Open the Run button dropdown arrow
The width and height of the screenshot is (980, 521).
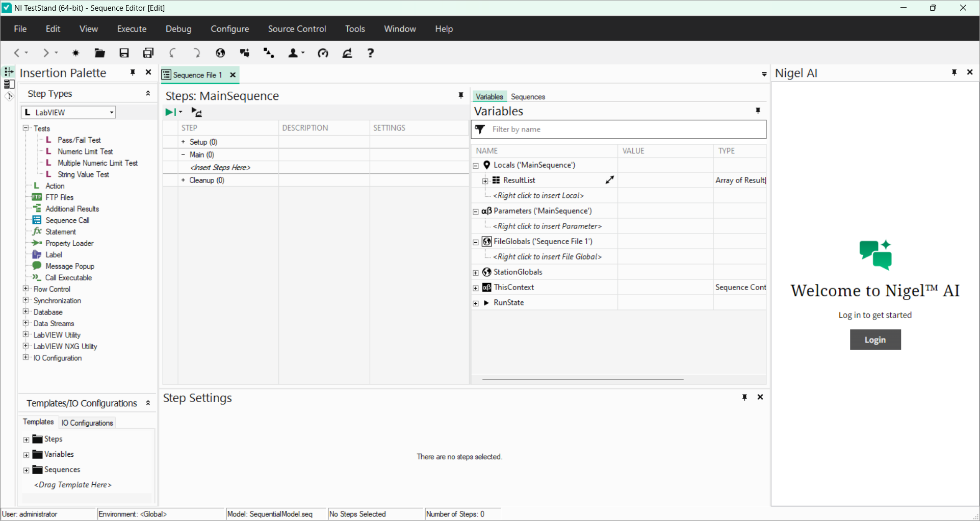point(180,112)
